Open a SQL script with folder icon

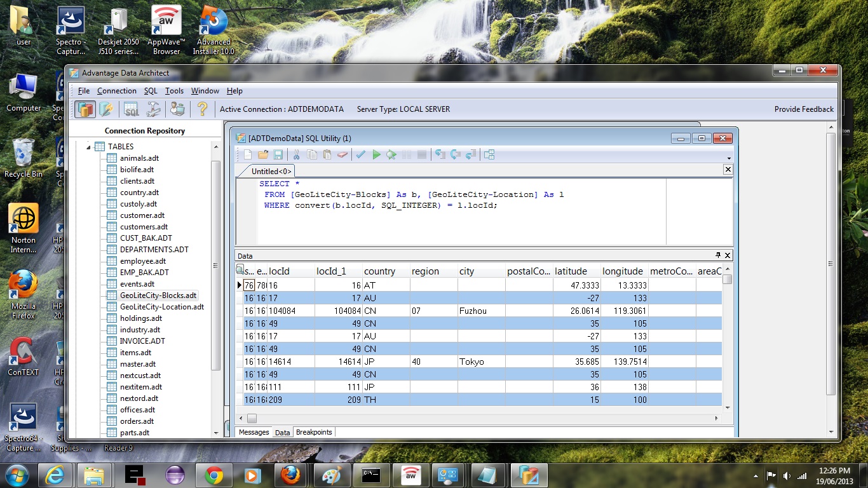tap(263, 154)
